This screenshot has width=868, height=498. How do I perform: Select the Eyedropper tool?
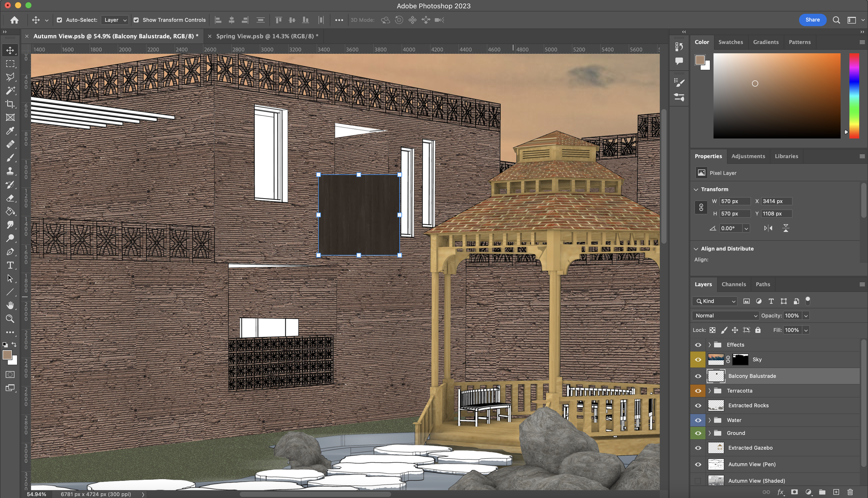tap(10, 131)
